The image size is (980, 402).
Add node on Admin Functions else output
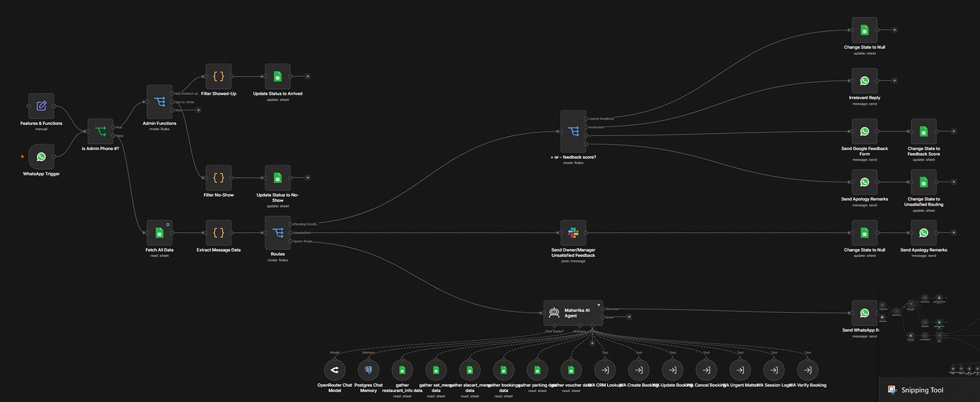tap(198, 110)
